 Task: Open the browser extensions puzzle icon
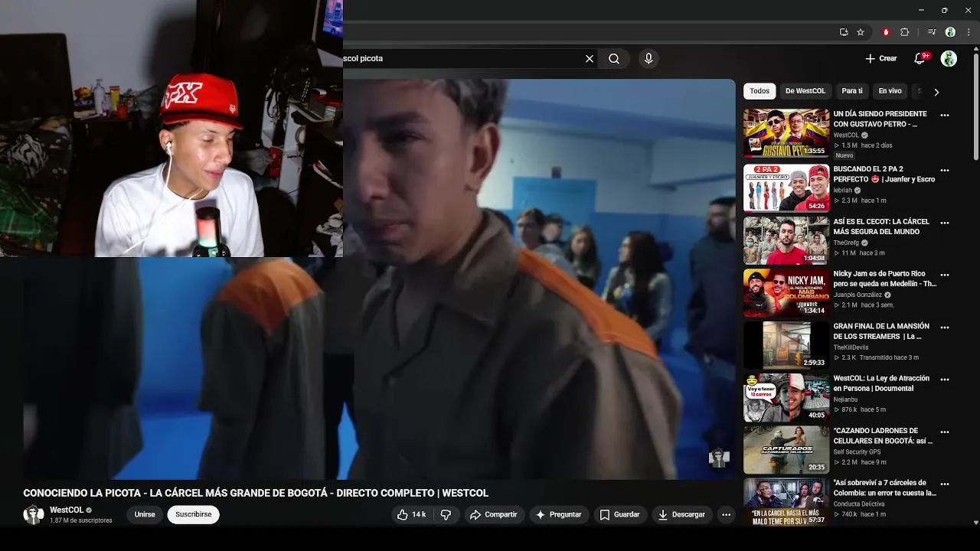[905, 32]
